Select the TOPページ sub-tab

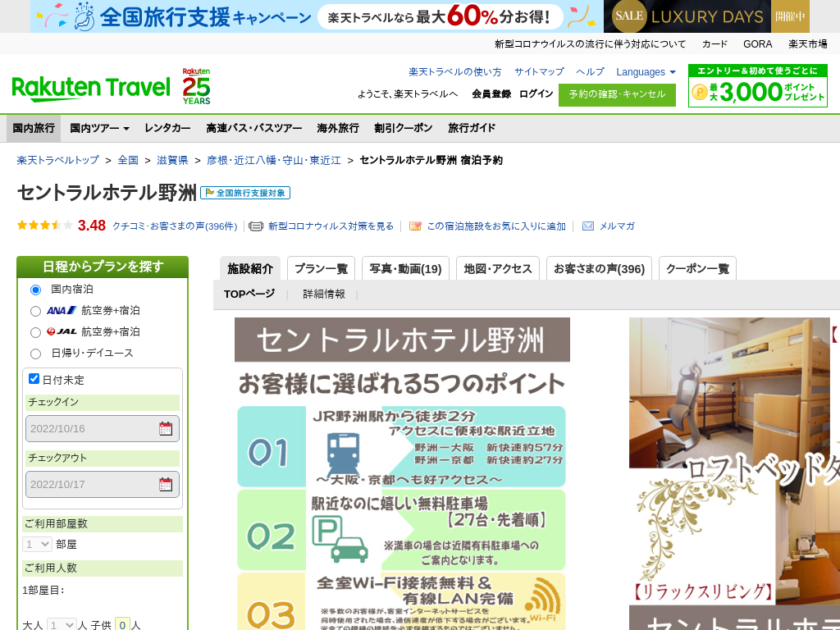[249, 294]
